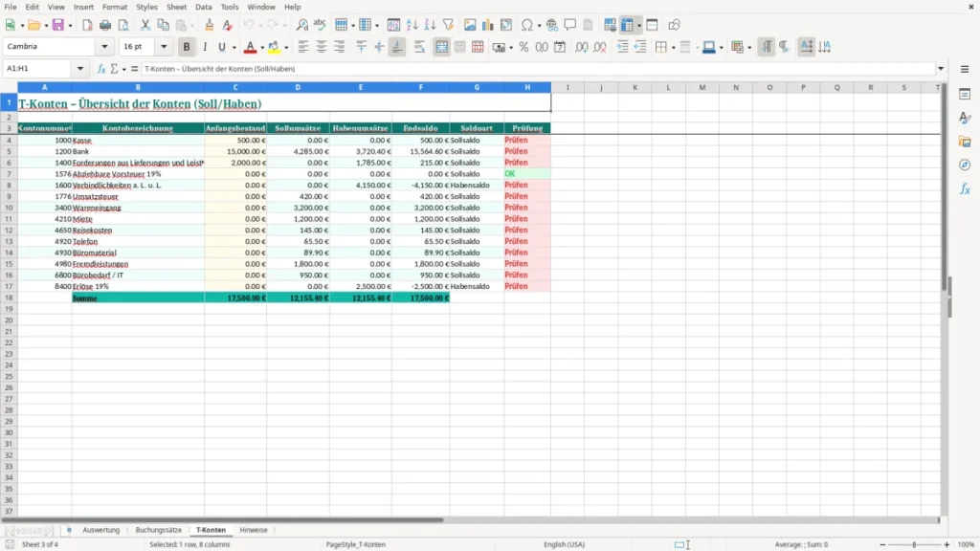Click Format as Percent icon
Image resolution: width=980 pixels, height=551 pixels.
click(x=523, y=47)
